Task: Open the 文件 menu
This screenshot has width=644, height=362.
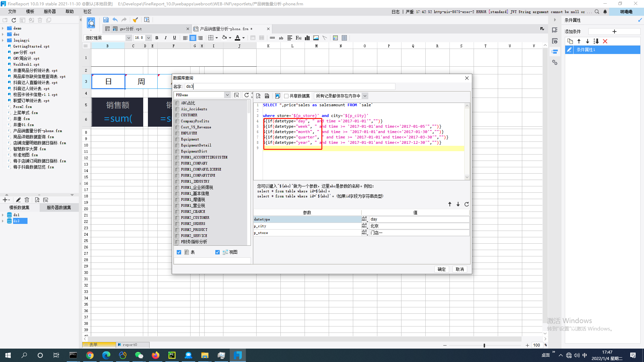Action: [x=12, y=12]
